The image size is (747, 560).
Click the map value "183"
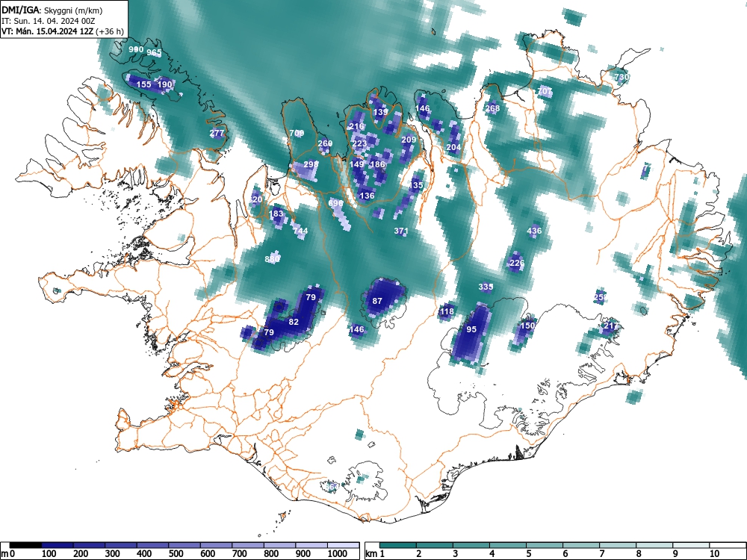click(x=276, y=214)
